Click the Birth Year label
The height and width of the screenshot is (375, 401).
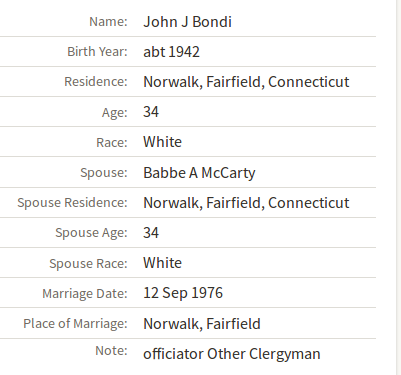(97, 52)
